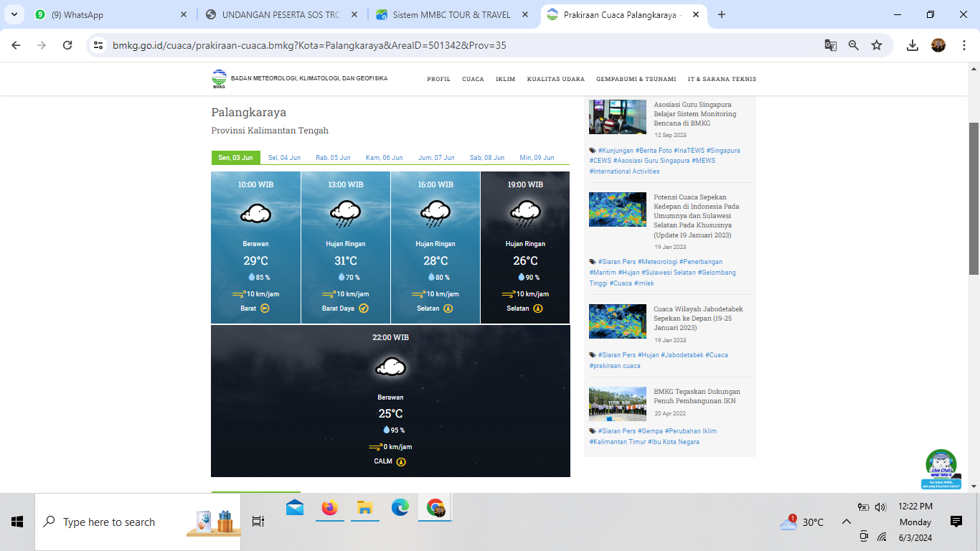Open File Explorer from the taskbar
Image resolution: width=980 pixels, height=551 pixels.
(364, 508)
